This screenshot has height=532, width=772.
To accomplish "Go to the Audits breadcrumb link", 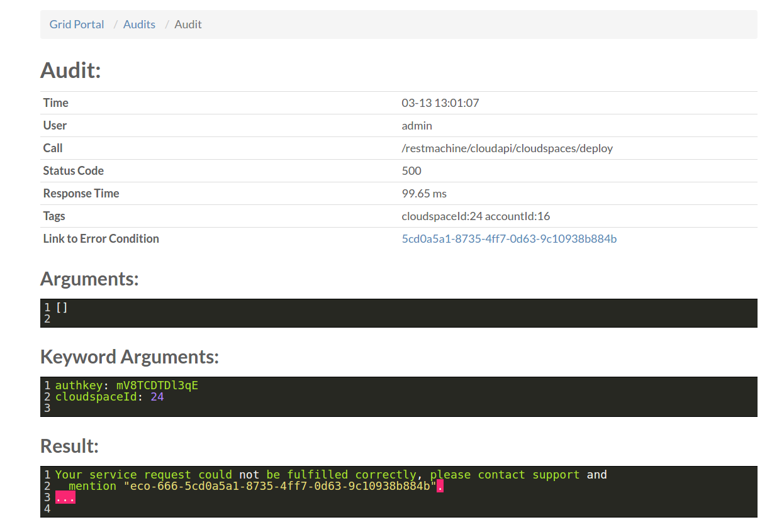I will [139, 25].
